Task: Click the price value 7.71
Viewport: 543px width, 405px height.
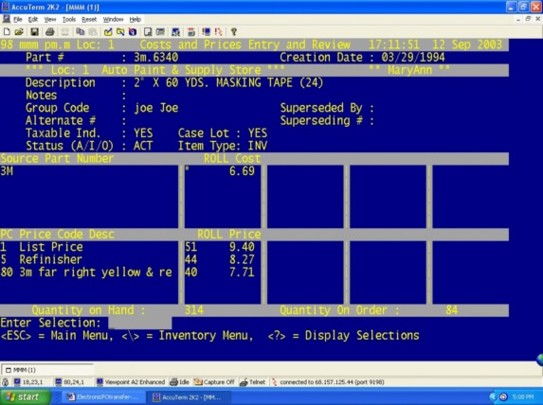Action: click(x=242, y=272)
